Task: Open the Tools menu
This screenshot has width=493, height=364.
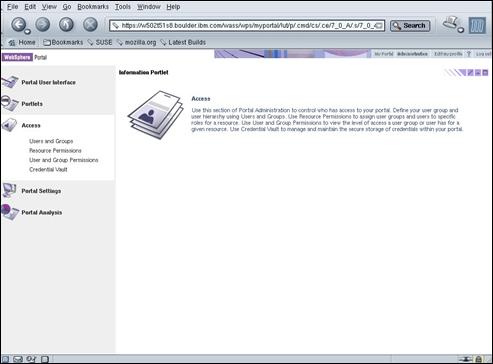Action: click(x=123, y=7)
